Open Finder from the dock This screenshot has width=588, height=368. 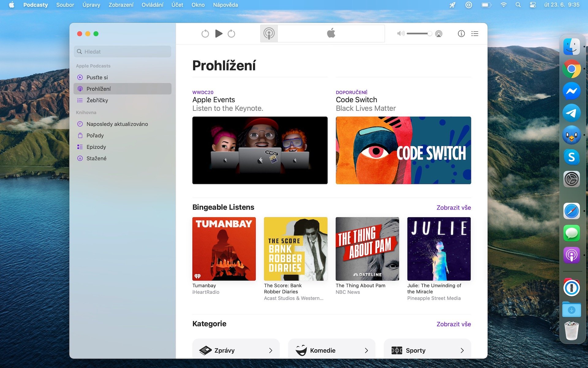pos(571,47)
